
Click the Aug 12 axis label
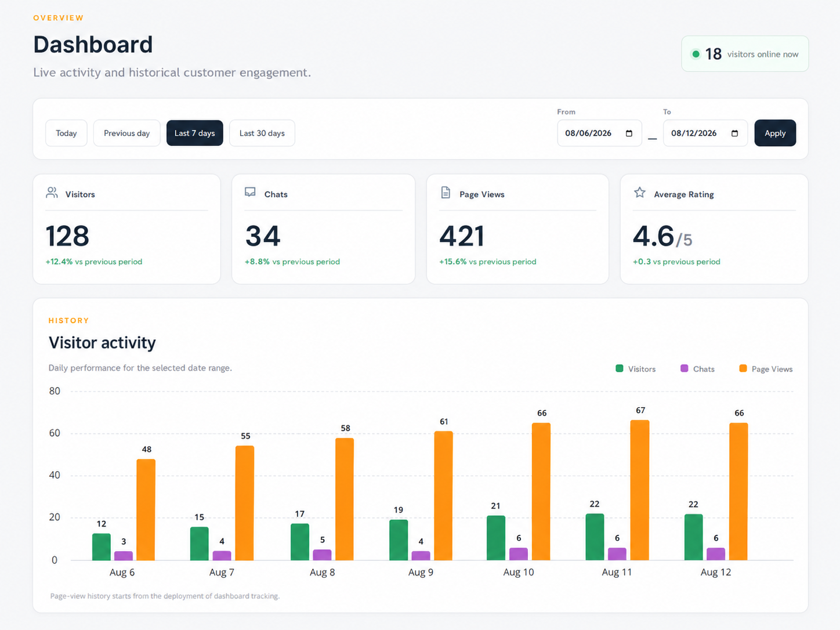[x=716, y=573]
